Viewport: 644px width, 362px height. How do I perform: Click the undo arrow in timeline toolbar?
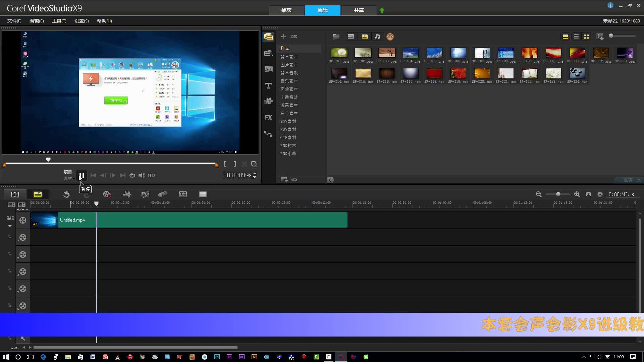click(66, 194)
